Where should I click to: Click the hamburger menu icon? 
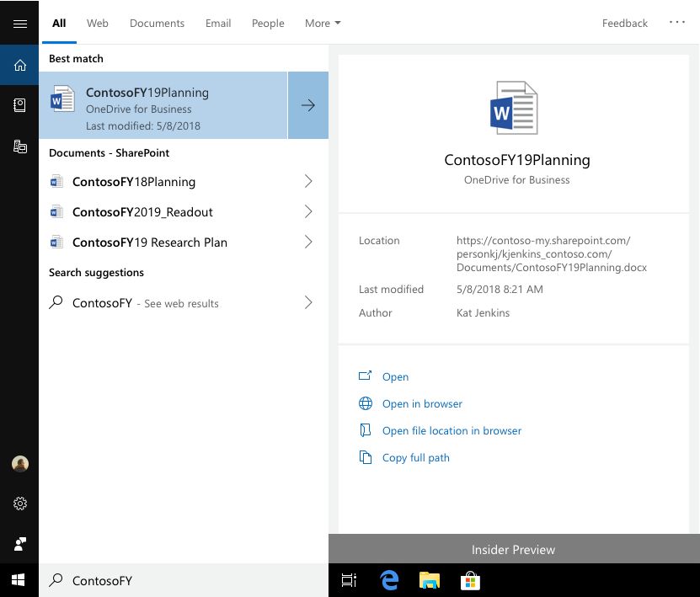[19, 24]
